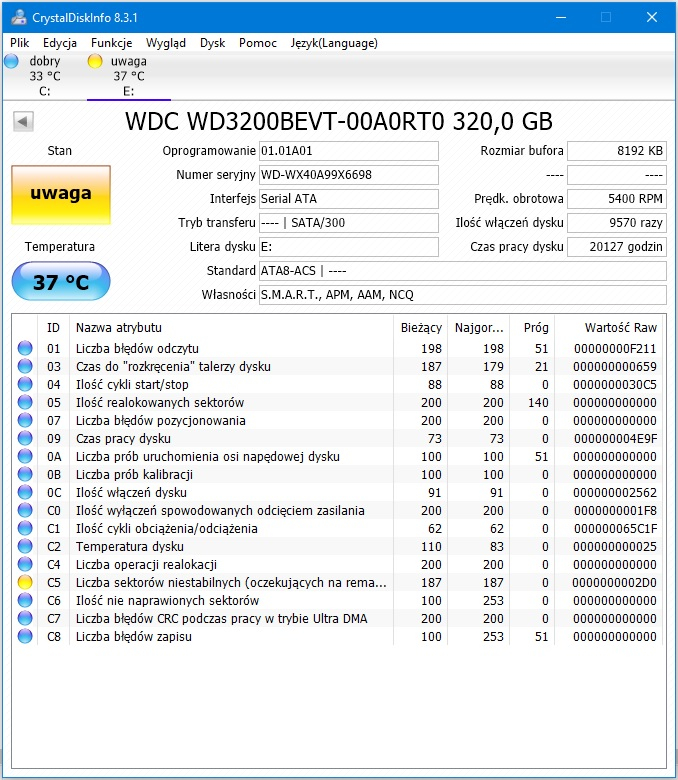Click the Bieżący column header

pos(421,327)
